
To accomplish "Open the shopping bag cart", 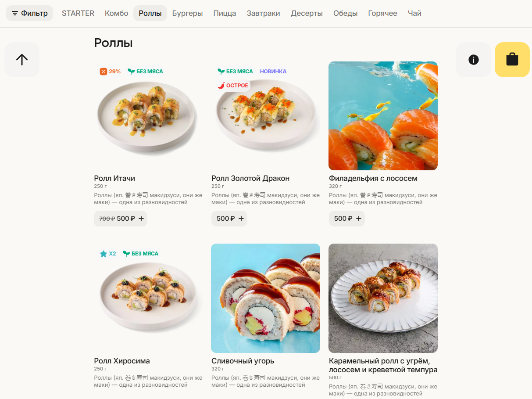I will tap(512, 60).
